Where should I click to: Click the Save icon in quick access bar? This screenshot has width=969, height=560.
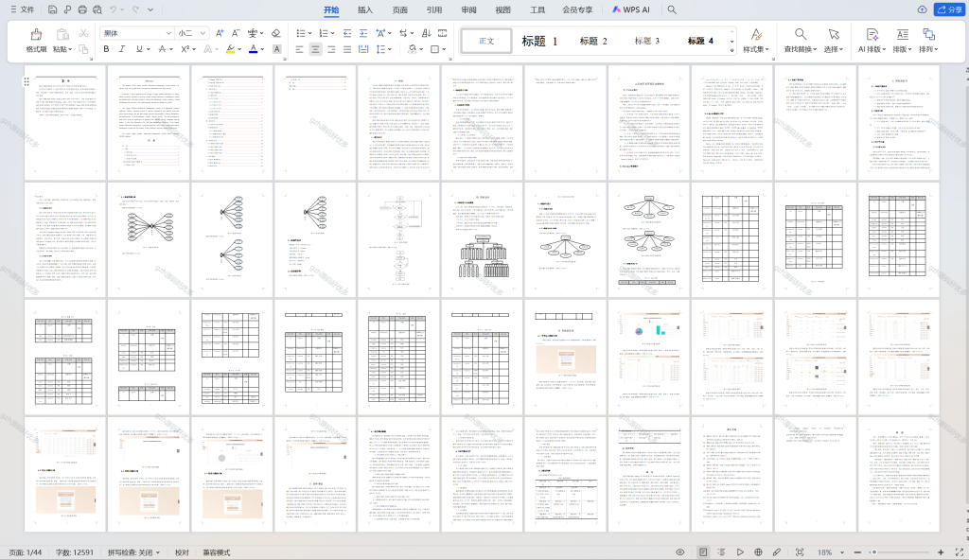pyautogui.click(x=53, y=9)
